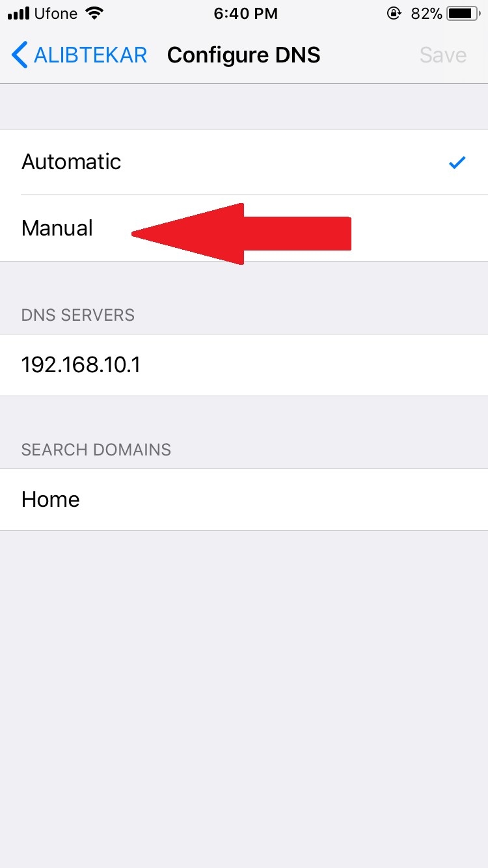Select the Automatic DNS option

pos(244,162)
